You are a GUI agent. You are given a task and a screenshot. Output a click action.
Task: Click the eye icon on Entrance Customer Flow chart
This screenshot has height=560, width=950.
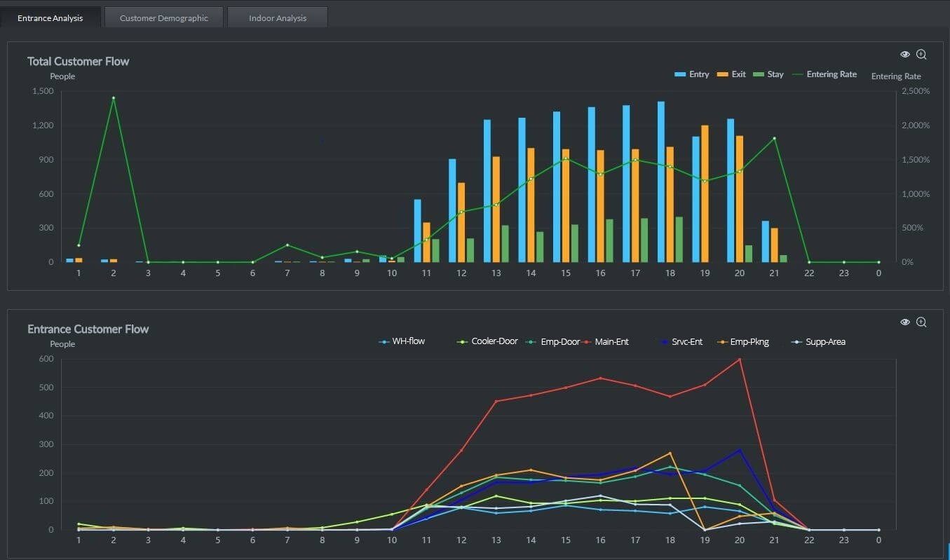click(x=904, y=322)
